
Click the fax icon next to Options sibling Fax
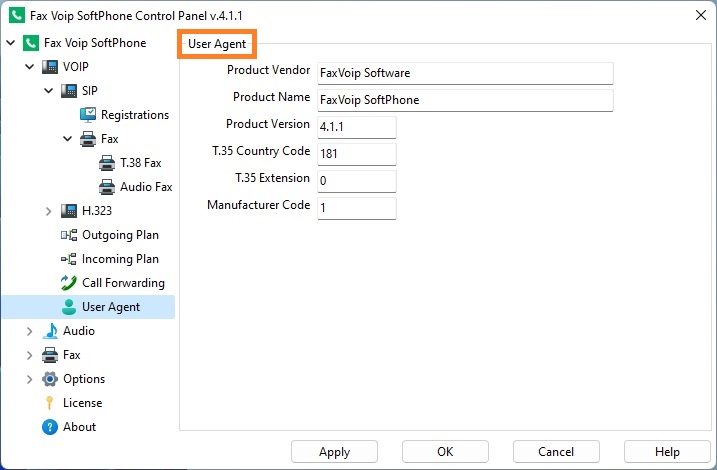(x=50, y=355)
